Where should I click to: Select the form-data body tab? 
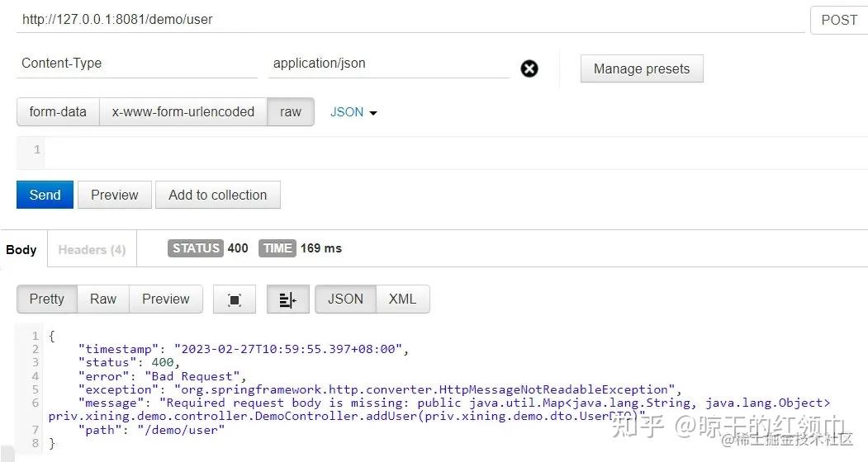tap(58, 111)
